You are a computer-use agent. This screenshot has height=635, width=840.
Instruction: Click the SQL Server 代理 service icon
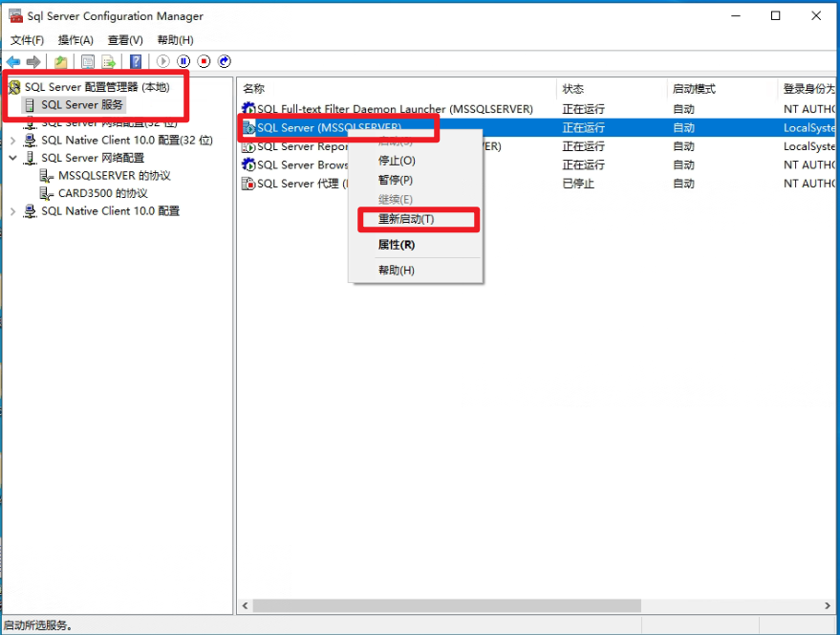(248, 184)
